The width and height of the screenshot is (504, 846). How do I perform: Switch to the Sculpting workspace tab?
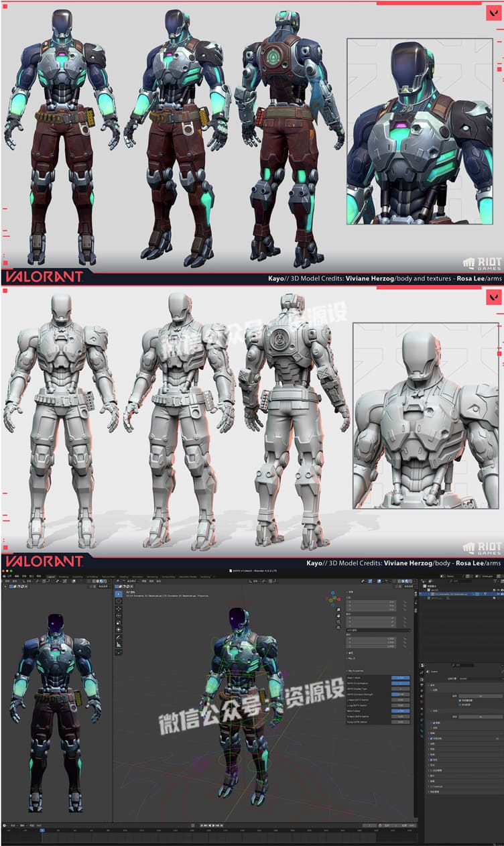click(78, 576)
